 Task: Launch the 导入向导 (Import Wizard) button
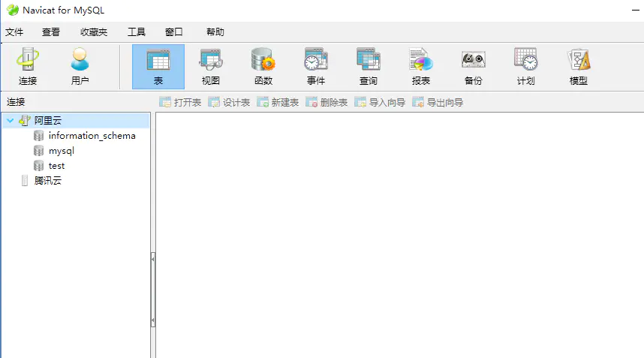pyautogui.click(x=380, y=102)
